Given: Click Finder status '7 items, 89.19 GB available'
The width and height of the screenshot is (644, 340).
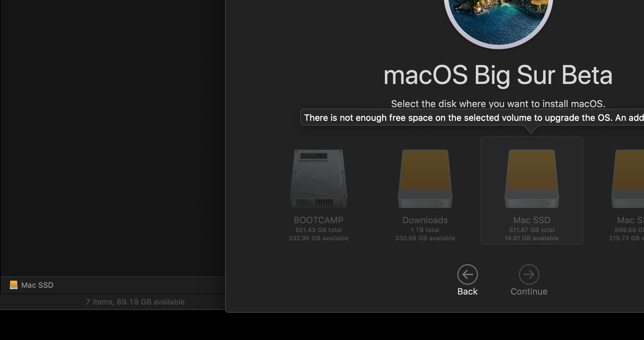Looking at the screenshot, I should (x=135, y=302).
